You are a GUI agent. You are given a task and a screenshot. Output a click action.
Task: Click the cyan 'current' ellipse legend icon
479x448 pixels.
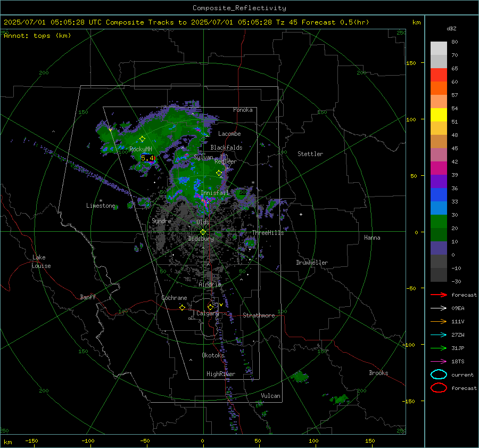(x=439, y=374)
